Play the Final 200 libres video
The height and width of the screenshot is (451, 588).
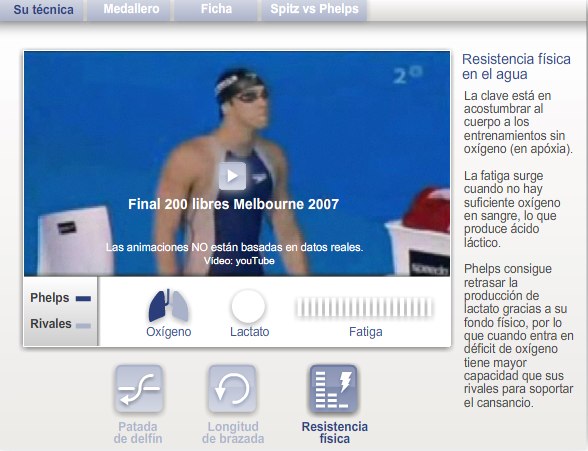(232, 176)
